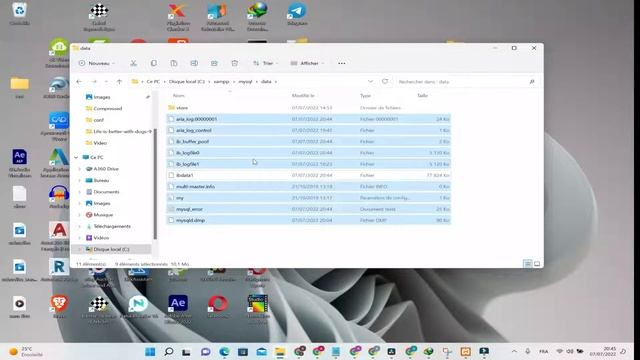Screen dimensions: 640x360
Task: Sort by the Taille column header
Action: [x=422, y=96]
